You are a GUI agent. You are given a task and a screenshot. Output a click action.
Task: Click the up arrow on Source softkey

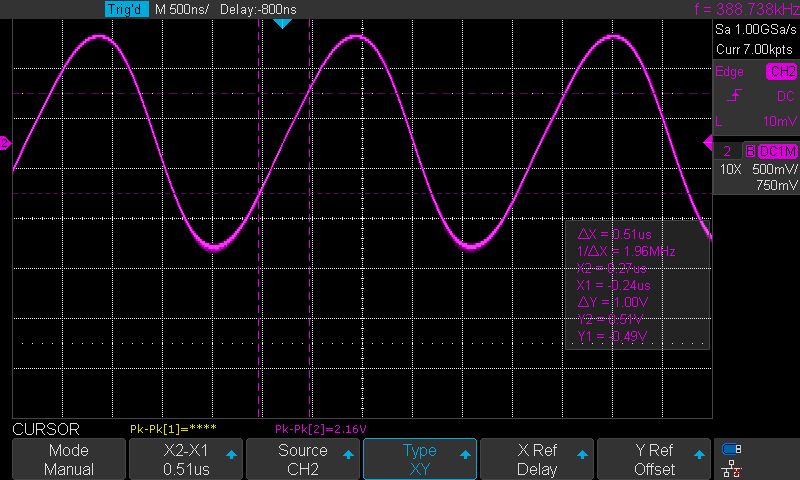point(348,454)
